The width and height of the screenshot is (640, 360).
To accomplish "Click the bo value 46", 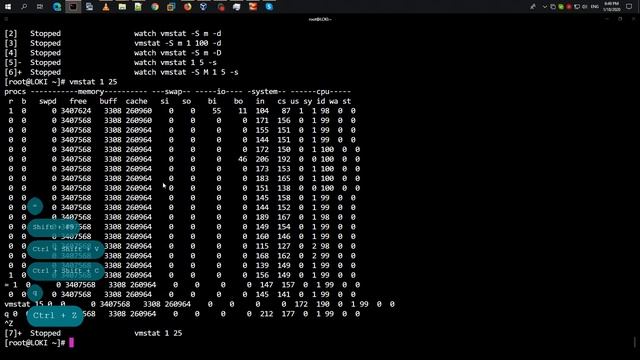I will coord(242,159).
